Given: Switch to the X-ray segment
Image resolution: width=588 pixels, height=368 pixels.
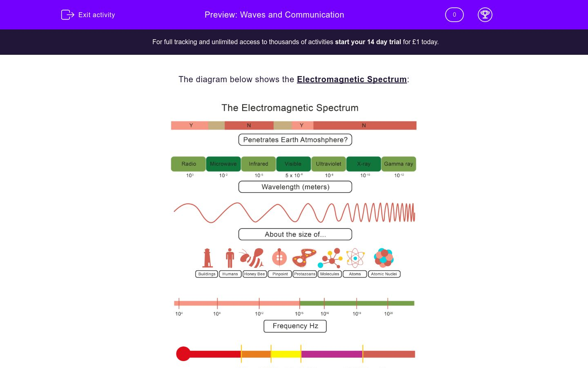Looking at the screenshot, I should tap(363, 164).
